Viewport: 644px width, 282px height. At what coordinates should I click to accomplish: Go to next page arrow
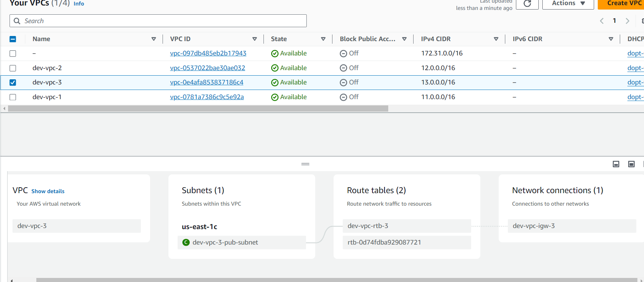coord(627,21)
